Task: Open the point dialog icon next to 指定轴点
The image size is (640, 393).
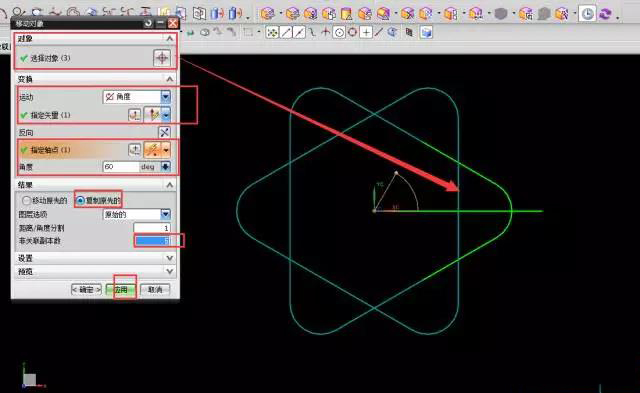Action: [135, 150]
